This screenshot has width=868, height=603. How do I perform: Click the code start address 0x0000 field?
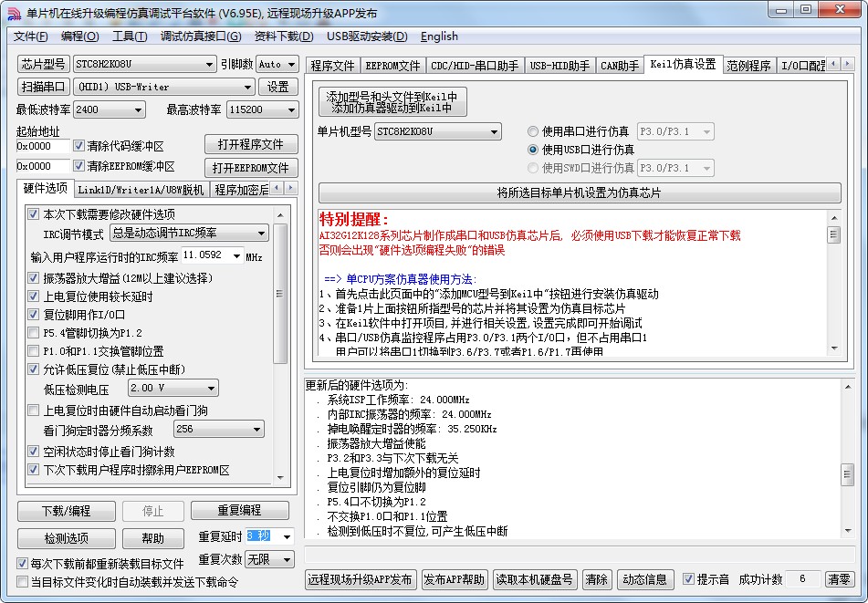coord(43,146)
